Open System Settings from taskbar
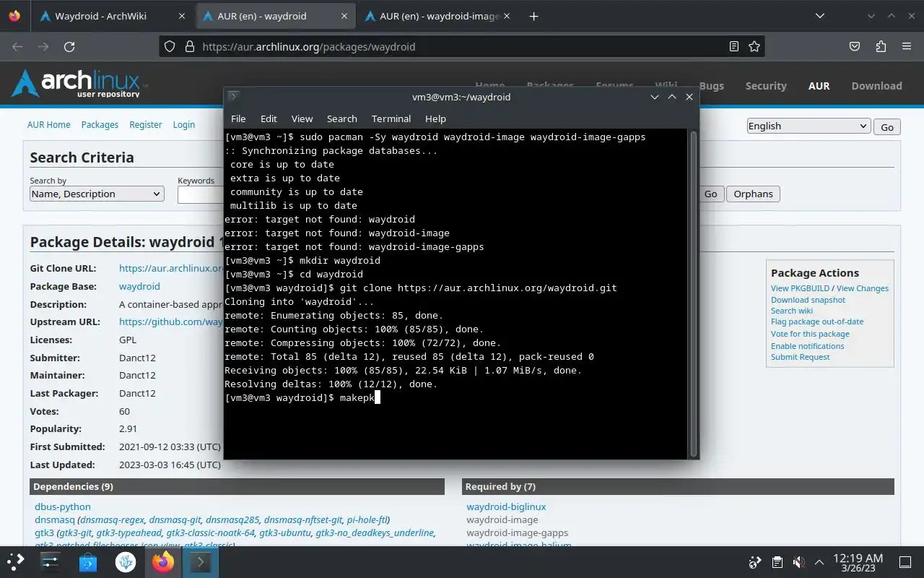924x578 pixels. pos(50,561)
